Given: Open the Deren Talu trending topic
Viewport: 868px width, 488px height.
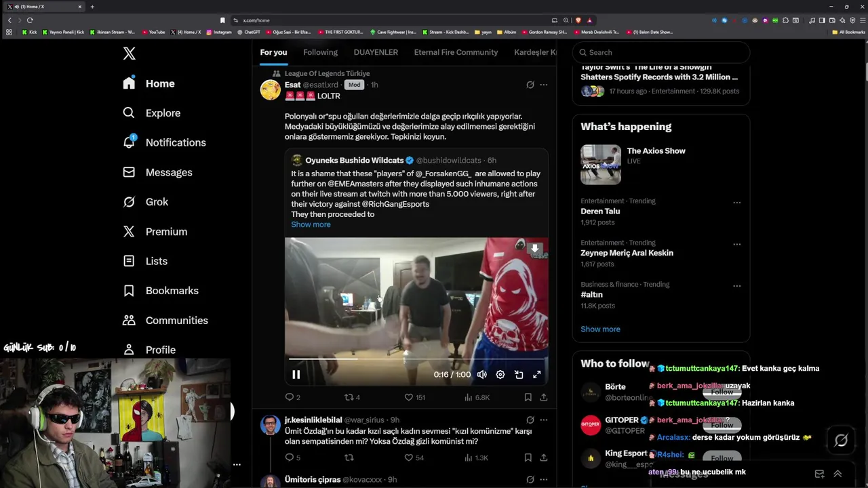Looking at the screenshot, I should (600, 211).
